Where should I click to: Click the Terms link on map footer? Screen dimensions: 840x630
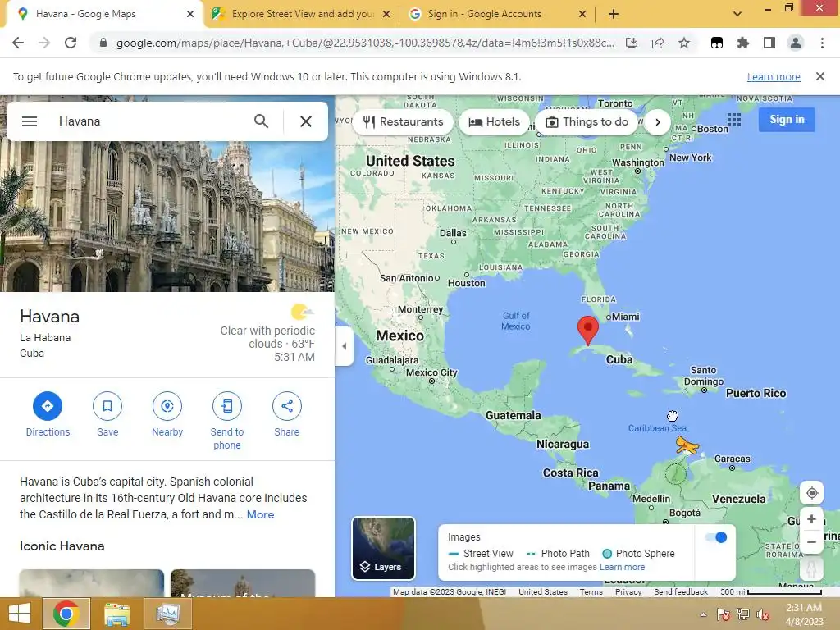point(591,592)
